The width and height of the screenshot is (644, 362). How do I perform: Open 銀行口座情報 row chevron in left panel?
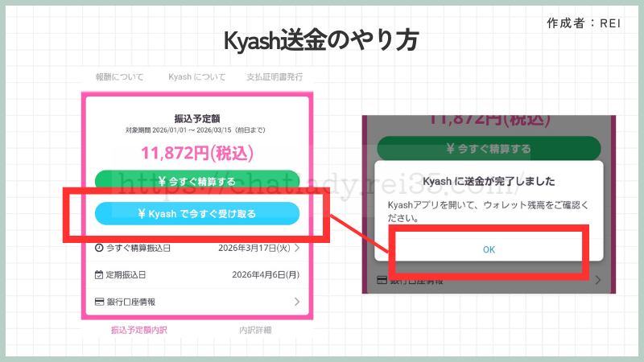(297, 302)
